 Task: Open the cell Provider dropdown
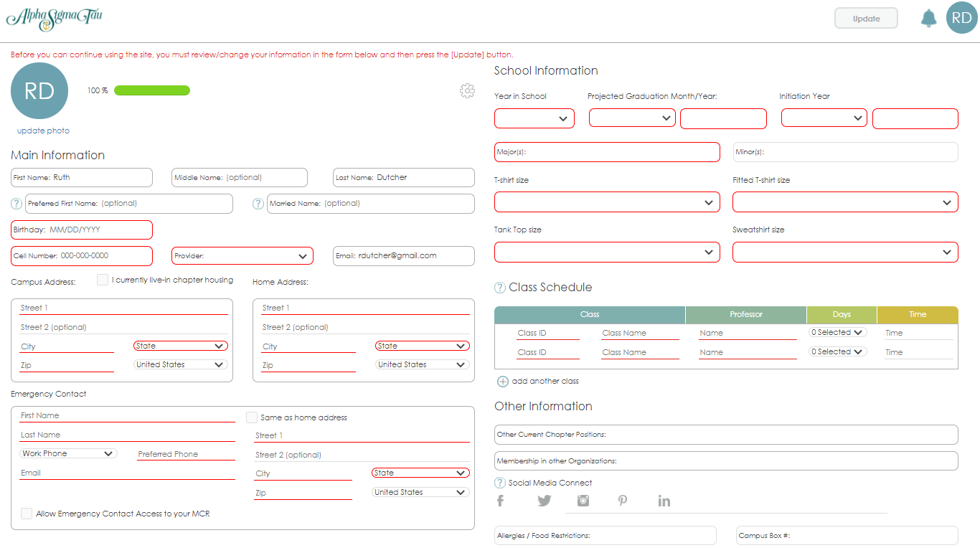tap(242, 256)
